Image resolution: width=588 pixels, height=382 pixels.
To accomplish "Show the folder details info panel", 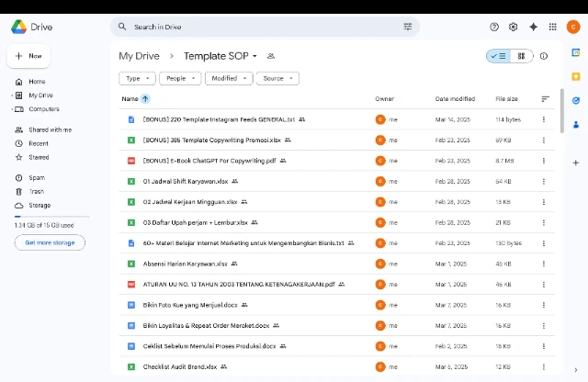I will tap(544, 56).
